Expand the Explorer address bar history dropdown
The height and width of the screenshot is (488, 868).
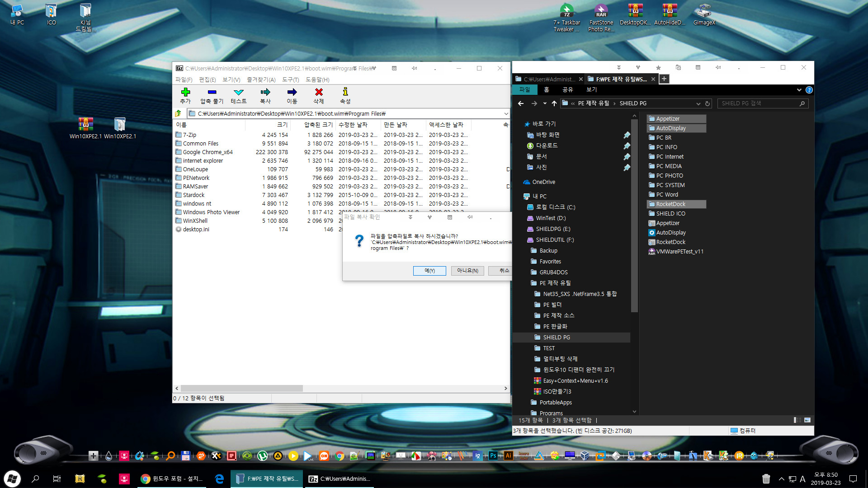(x=698, y=103)
